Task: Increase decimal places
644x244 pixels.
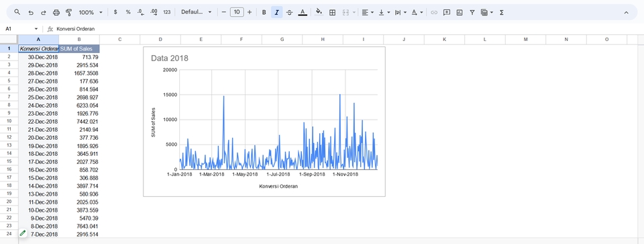Action: click(154, 12)
